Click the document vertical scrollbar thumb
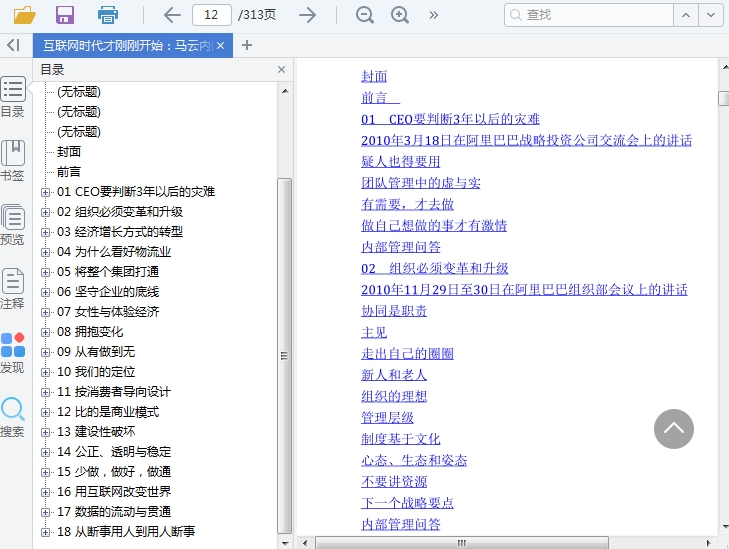729x549 pixels. point(723,99)
